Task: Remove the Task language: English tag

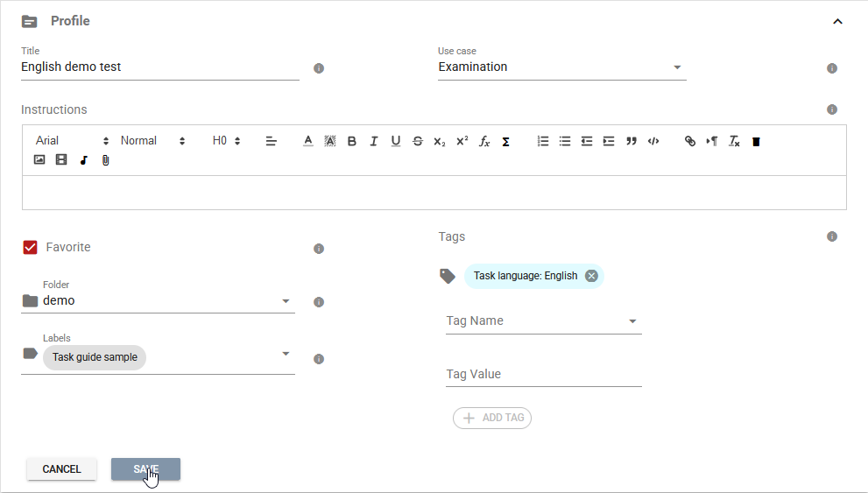Action: tap(592, 276)
